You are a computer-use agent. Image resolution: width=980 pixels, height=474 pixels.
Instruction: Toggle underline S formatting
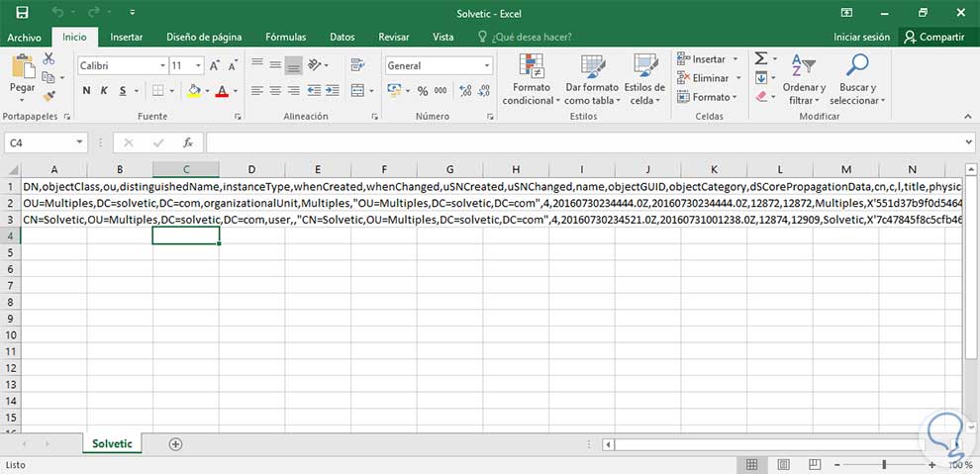123,91
